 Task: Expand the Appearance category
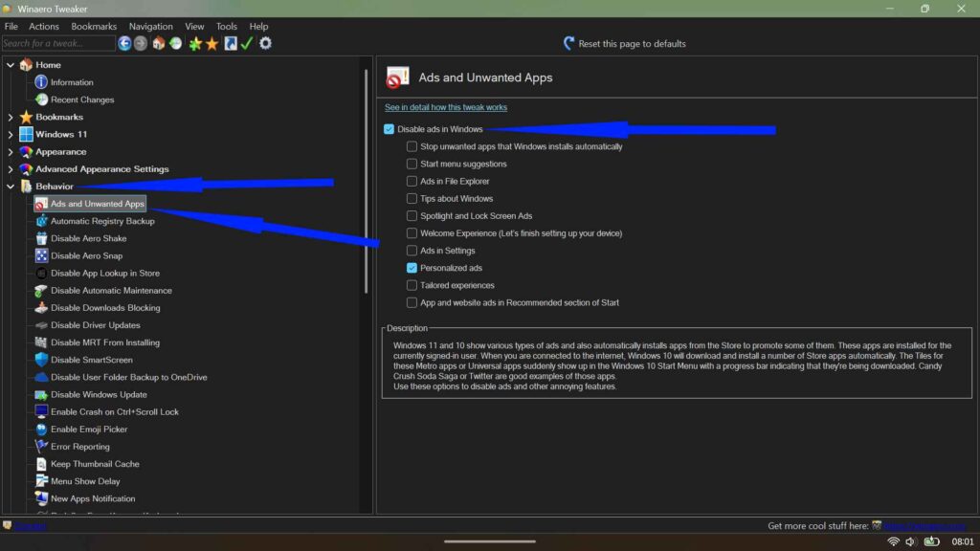(x=10, y=151)
